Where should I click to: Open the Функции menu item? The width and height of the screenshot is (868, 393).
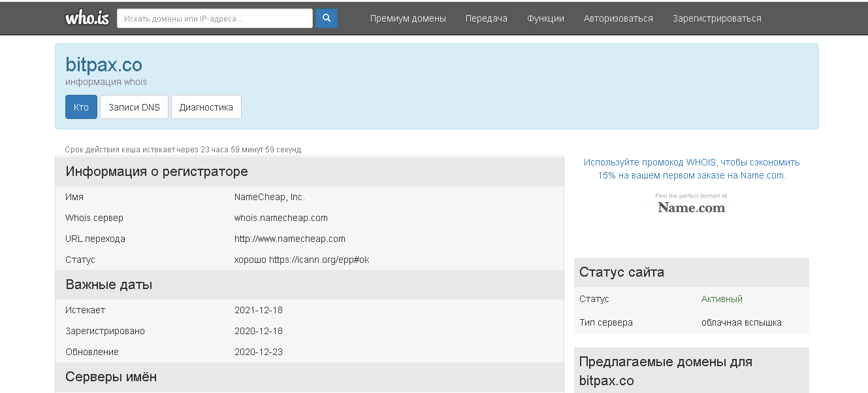tap(545, 18)
